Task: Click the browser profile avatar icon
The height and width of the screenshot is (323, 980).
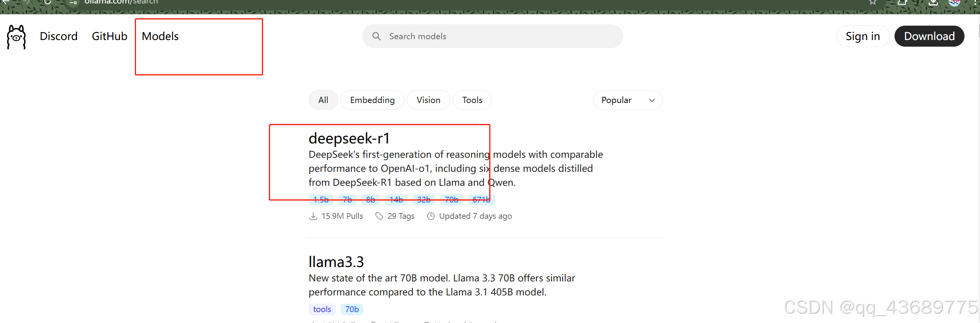Action: [x=954, y=2]
